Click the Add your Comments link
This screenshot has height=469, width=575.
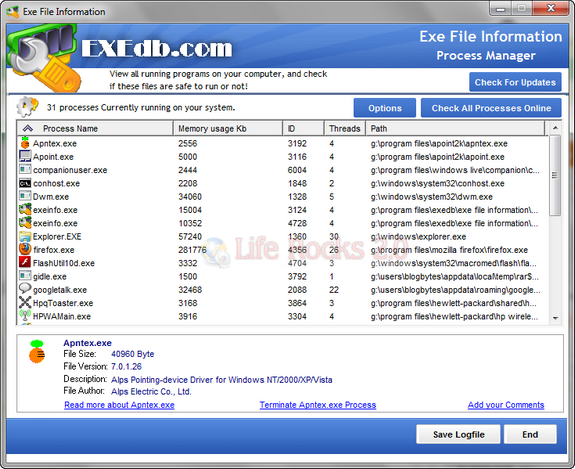[x=506, y=405]
